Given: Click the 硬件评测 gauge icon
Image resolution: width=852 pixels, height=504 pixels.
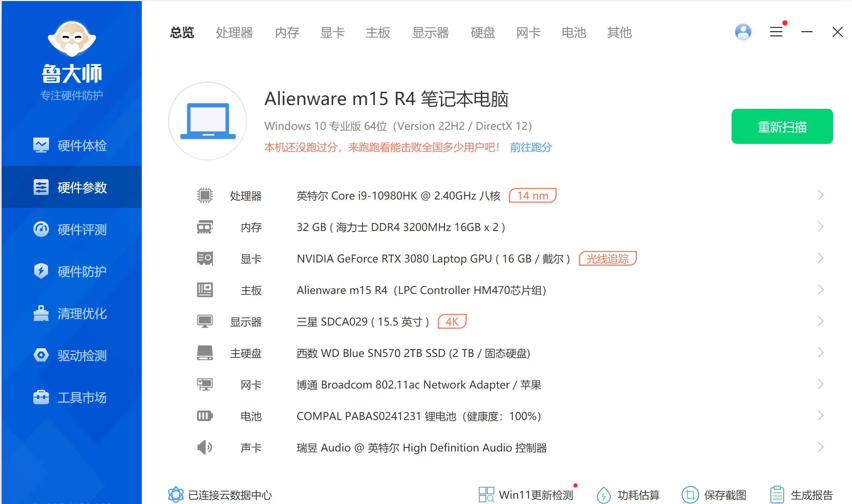Looking at the screenshot, I should point(41,229).
